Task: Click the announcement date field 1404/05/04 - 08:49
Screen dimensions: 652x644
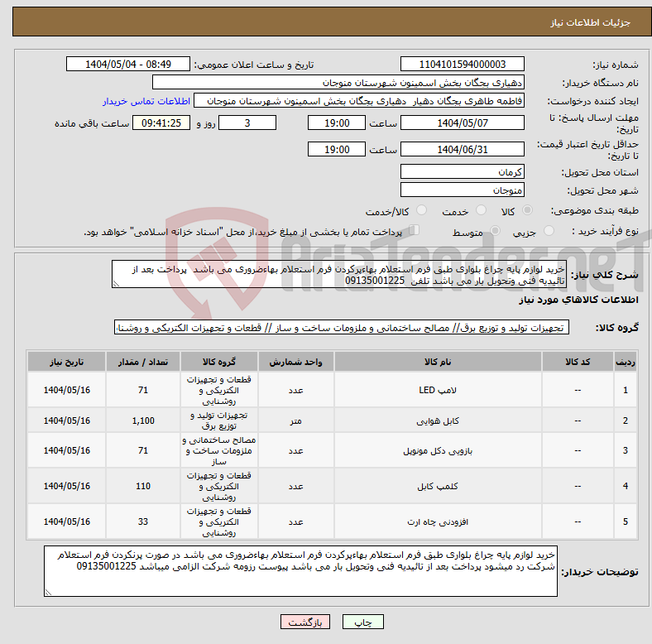Action: (x=128, y=64)
